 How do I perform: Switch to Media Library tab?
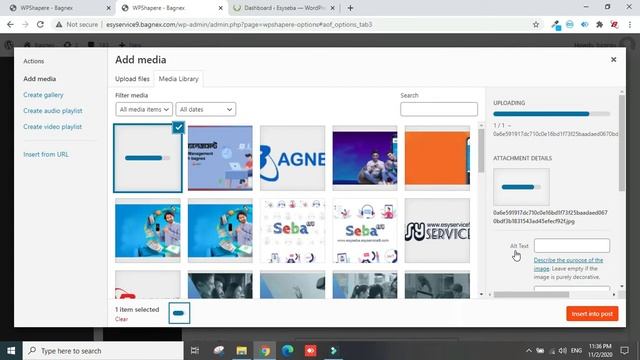tap(178, 79)
